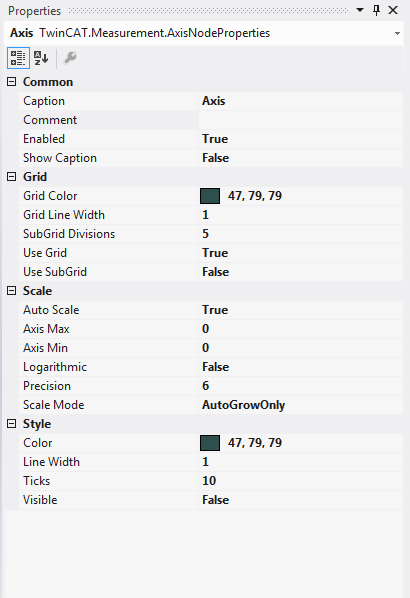Click the SubGrid Divisions value 5
Image resolution: width=410 pixels, height=598 pixels.
coord(301,234)
